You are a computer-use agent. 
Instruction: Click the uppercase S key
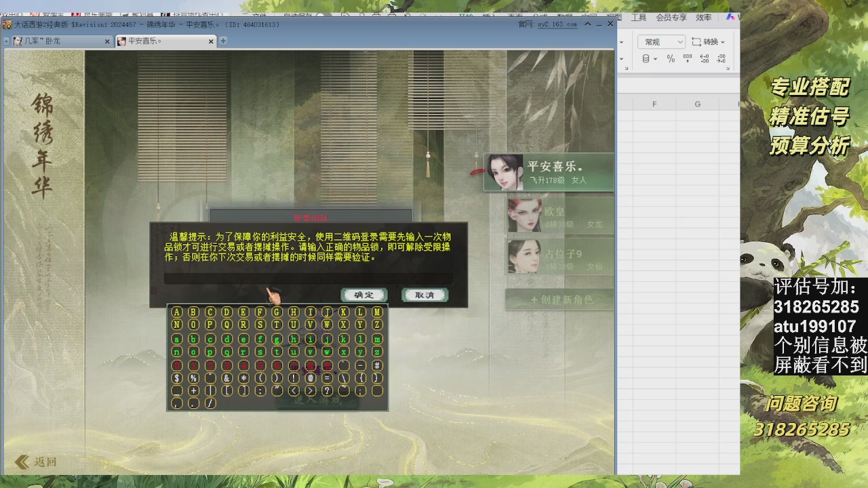[x=260, y=325]
